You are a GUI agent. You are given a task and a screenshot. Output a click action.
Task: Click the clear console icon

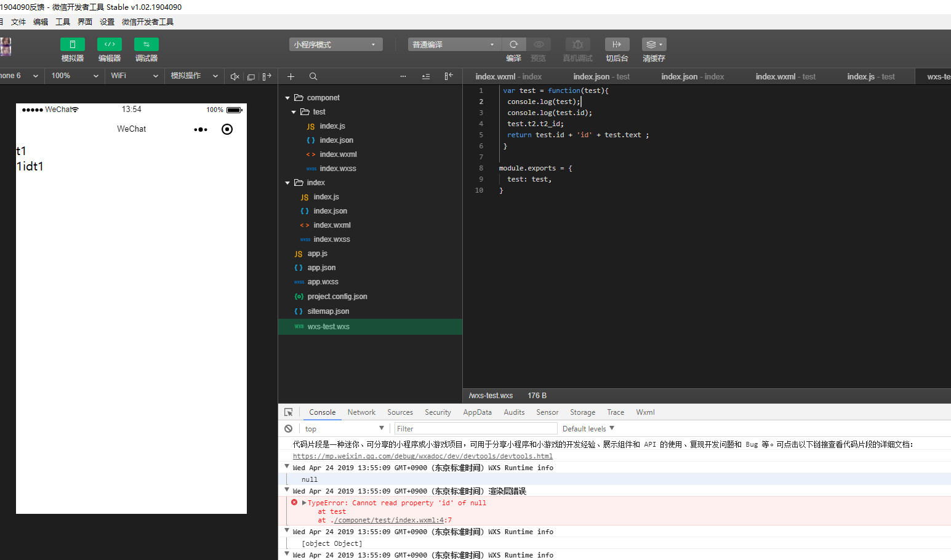289,429
